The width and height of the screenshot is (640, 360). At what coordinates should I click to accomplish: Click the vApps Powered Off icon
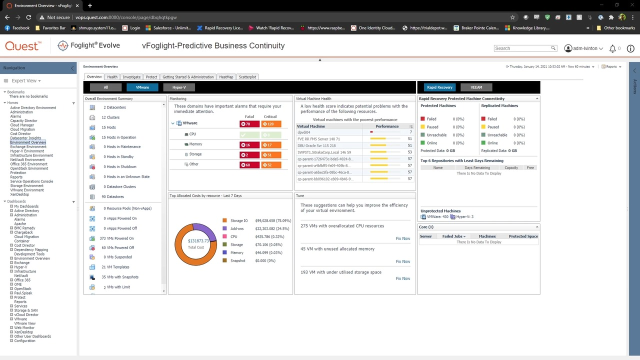point(92,228)
